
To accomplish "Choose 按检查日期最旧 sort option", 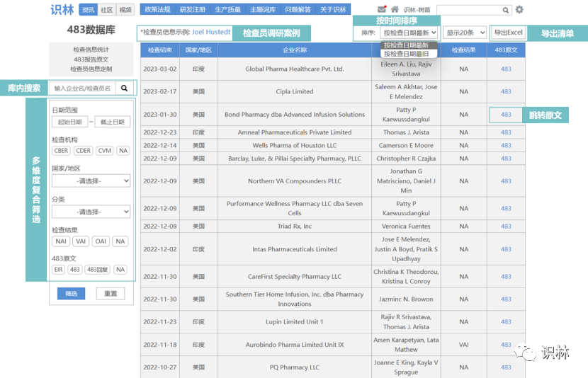I will (409, 54).
